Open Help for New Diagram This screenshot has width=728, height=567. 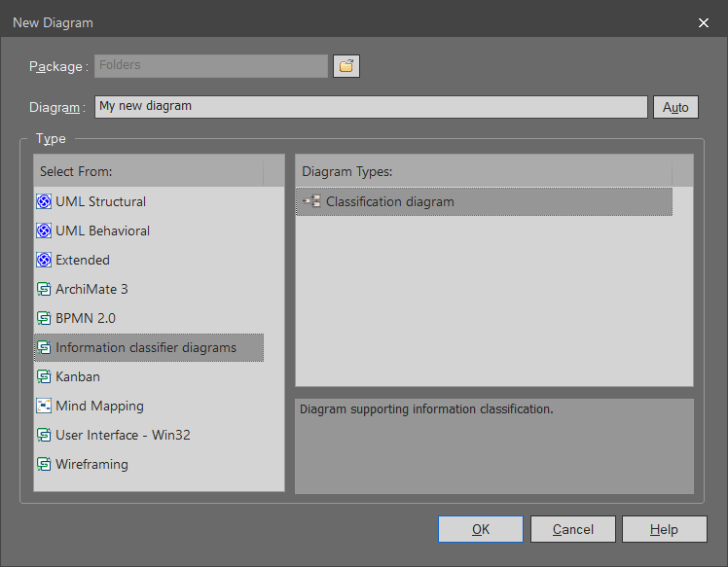click(664, 529)
